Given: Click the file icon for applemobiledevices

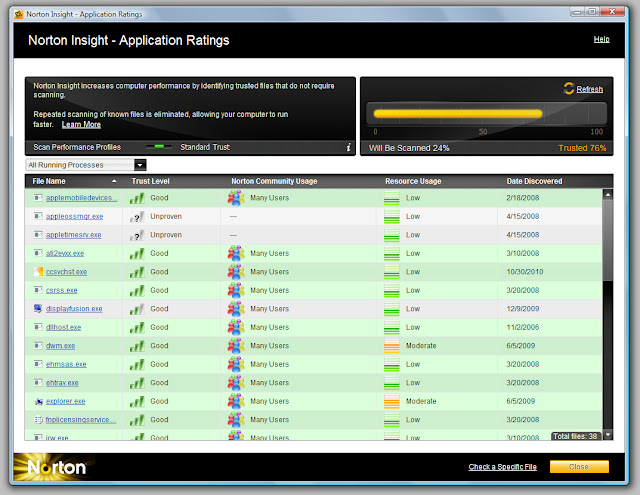Looking at the screenshot, I should (38, 198).
